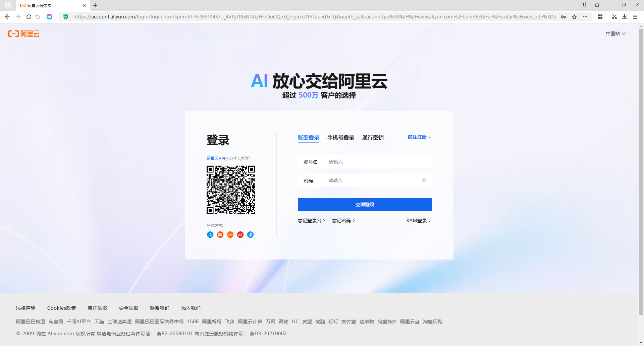644x346 pixels.
Task: Open the RAM登录 link
Action: pos(419,221)
